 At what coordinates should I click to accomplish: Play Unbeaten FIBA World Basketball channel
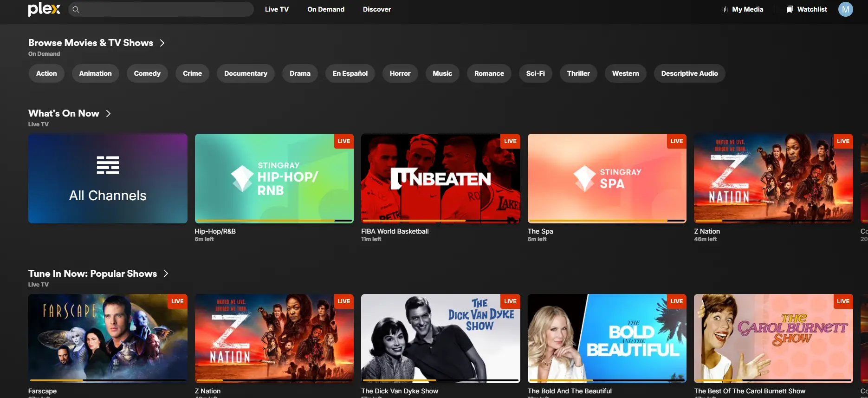pyautogui.click(x=440, y=178)
